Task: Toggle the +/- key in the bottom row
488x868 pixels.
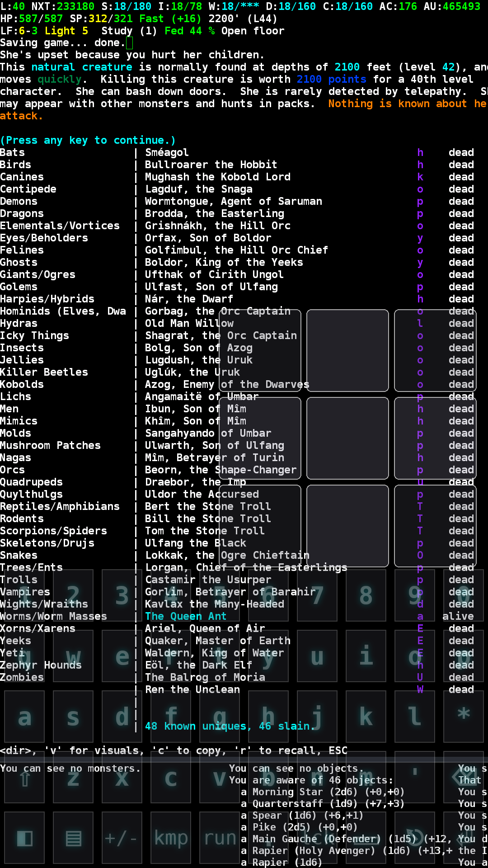Action: [122, 838]
